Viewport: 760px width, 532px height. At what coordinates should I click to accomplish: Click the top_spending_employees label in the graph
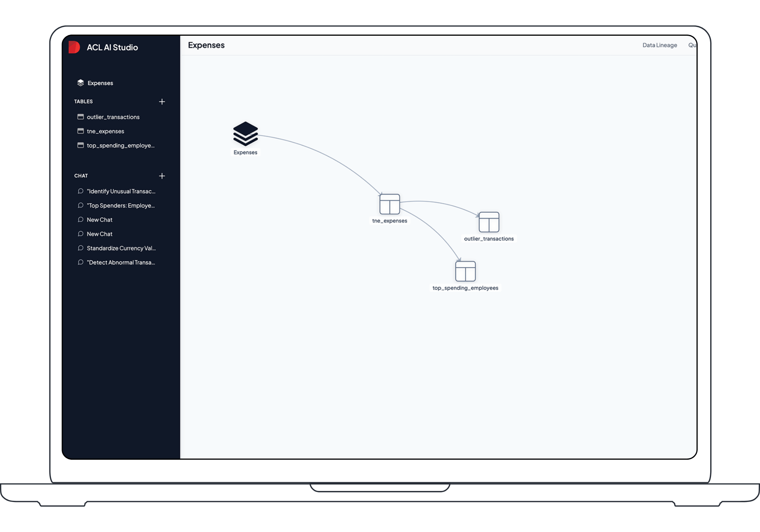click(x=465, y=288)
